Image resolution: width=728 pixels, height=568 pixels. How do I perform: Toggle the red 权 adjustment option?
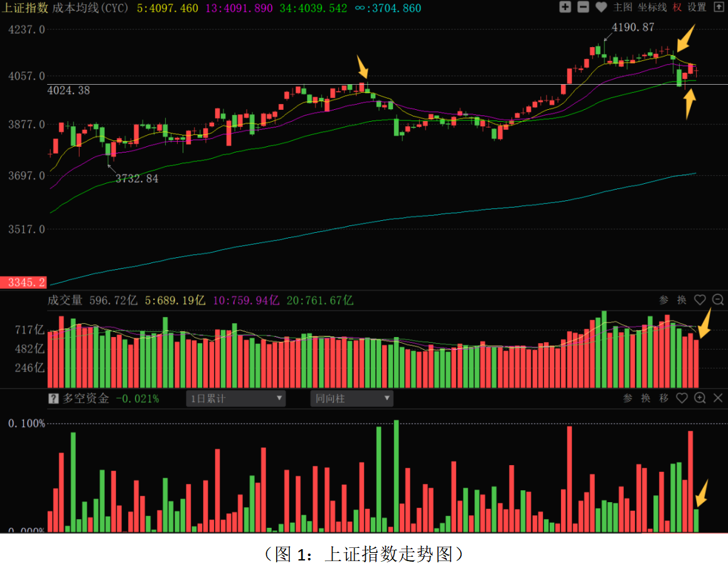pos(677,8)
